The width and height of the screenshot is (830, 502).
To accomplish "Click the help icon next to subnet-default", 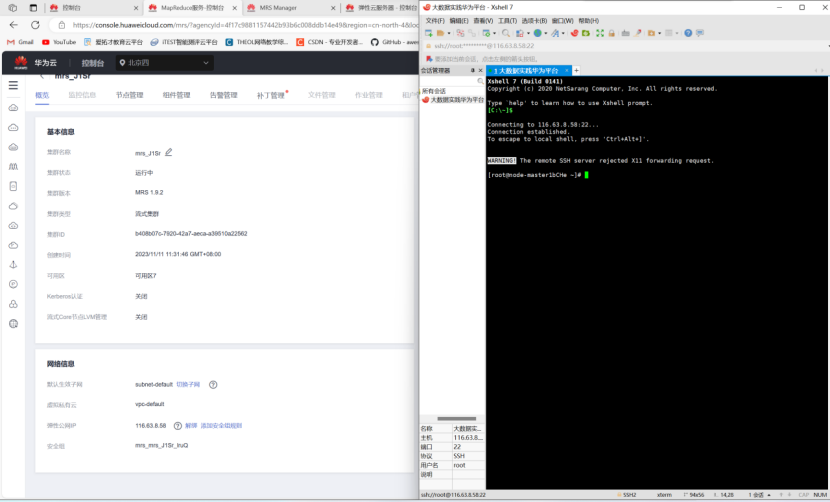I will coord(213,384).
